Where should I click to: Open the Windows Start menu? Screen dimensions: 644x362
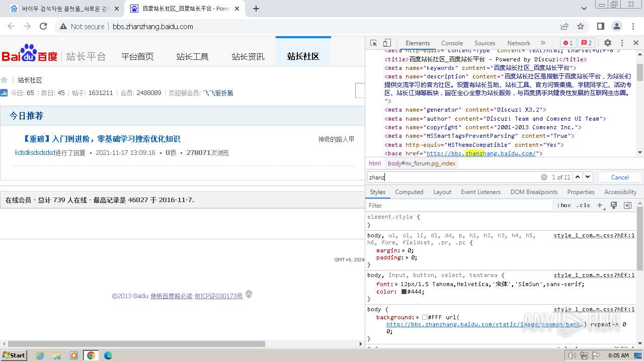(x=14, y=355)
